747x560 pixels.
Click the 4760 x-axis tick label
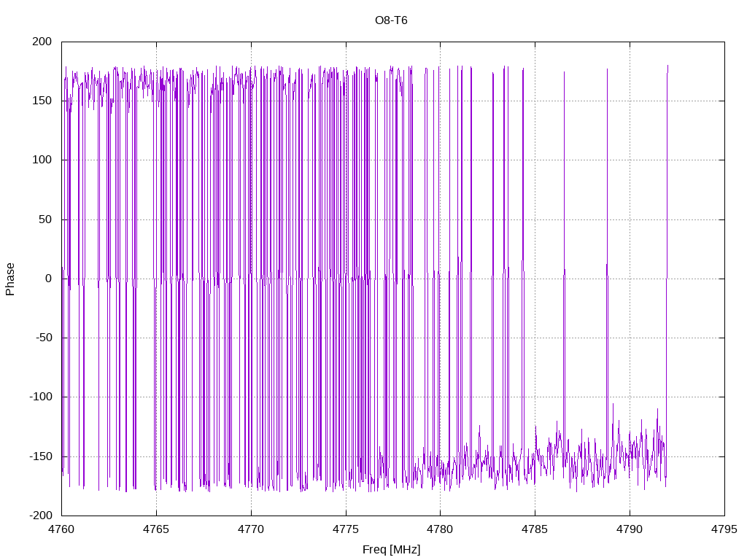pyautogui.click(x=61, y=529)
